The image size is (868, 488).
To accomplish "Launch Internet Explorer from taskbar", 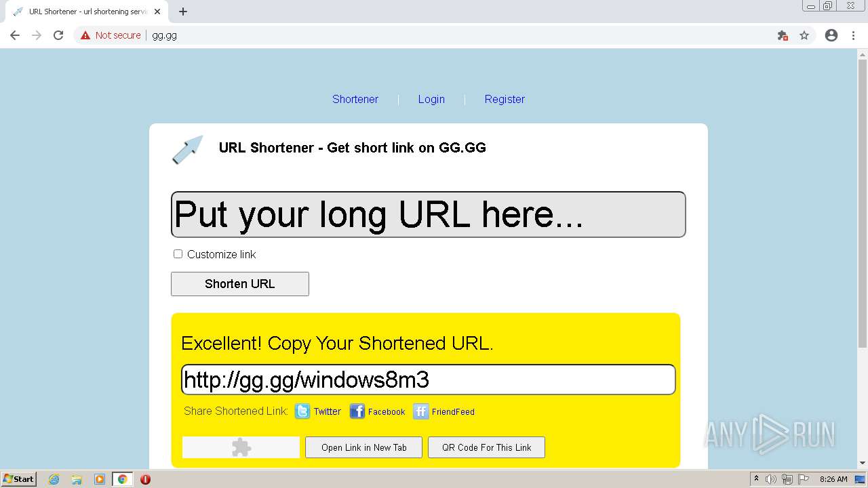I will point(54,479).
